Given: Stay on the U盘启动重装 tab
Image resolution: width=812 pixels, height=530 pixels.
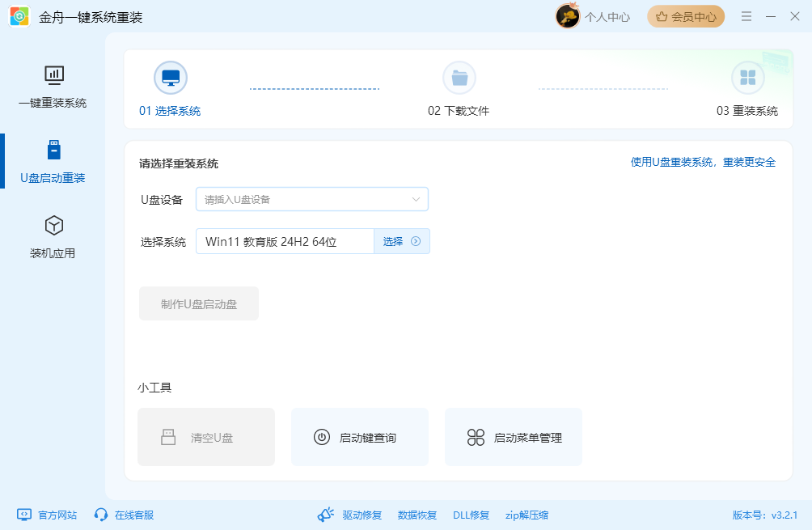Looking at the screenshot, I should (53, 160).
